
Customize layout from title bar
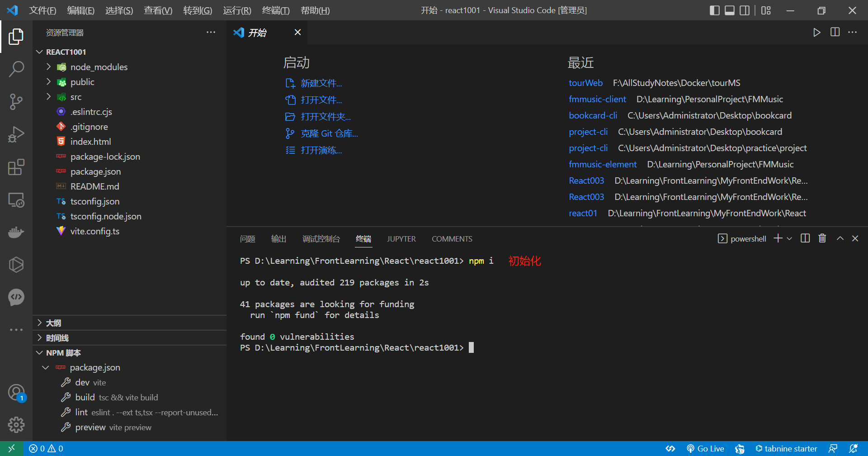tap(766, 10)
